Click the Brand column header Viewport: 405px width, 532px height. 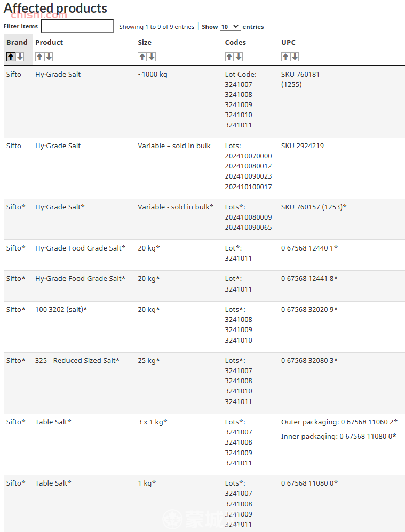click(17, 43)
